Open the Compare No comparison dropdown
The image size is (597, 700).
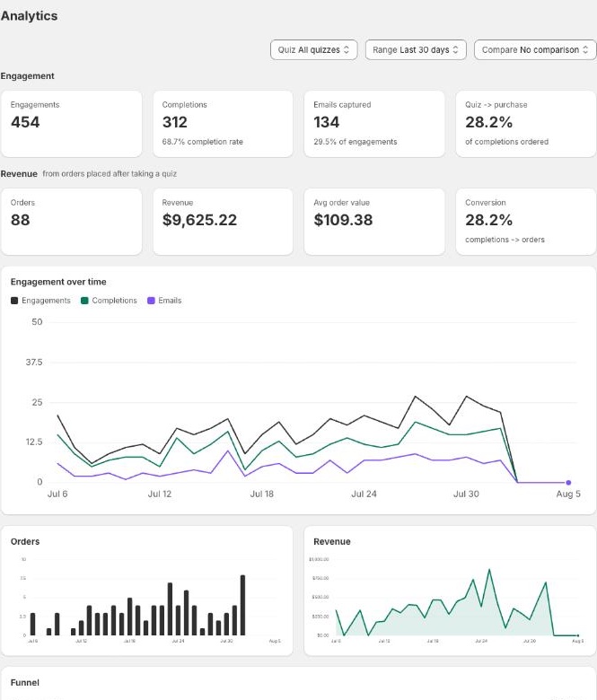coord(535,49)
